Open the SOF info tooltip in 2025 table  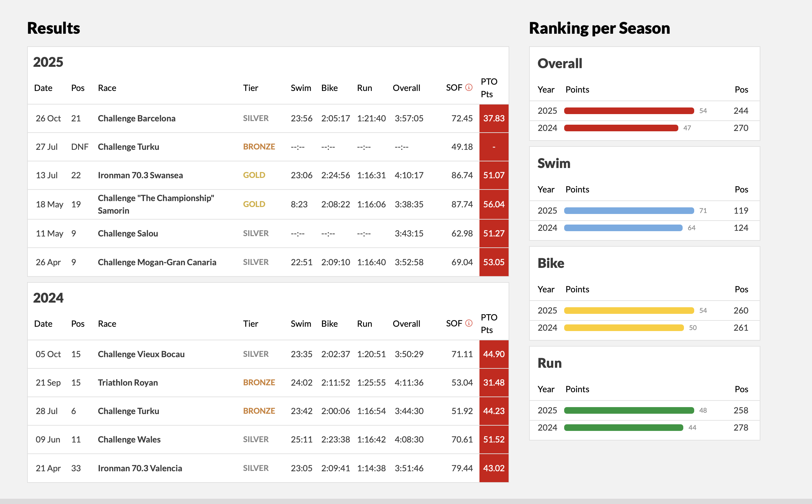[x=469, y=88]
